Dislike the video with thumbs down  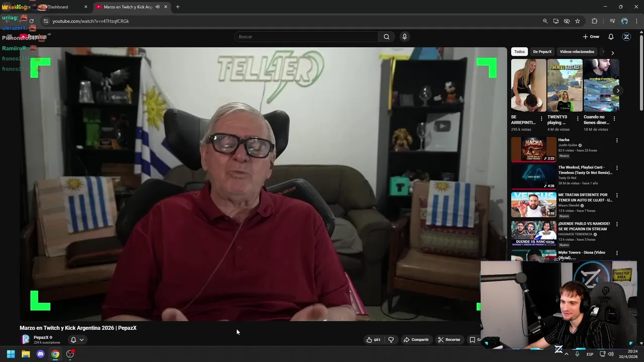click(391, 340)
